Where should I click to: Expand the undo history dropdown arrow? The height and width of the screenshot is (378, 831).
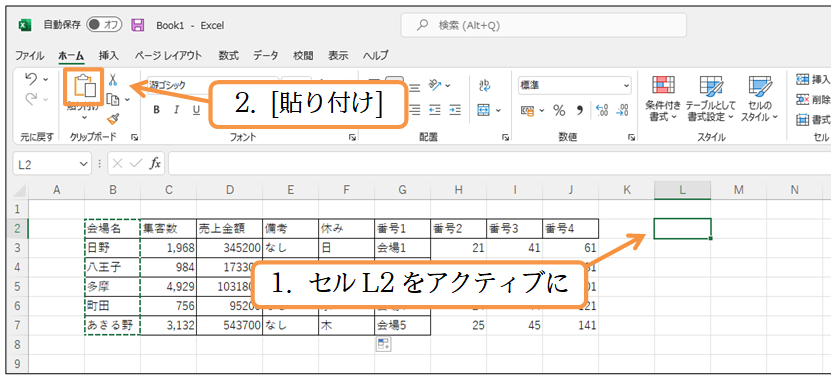coord(45,80)
